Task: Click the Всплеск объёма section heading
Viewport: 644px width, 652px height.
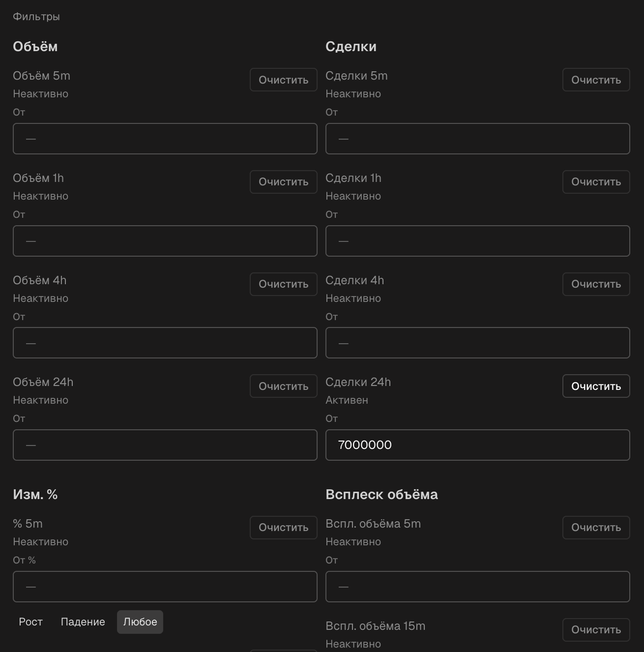Action: tap(381, 495)
